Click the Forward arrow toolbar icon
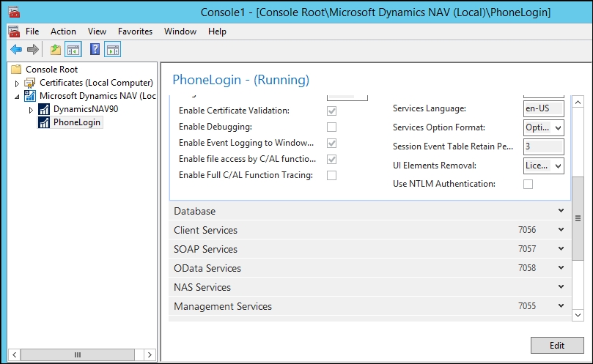The image size is (593, 364). click(x=32, y=49)
